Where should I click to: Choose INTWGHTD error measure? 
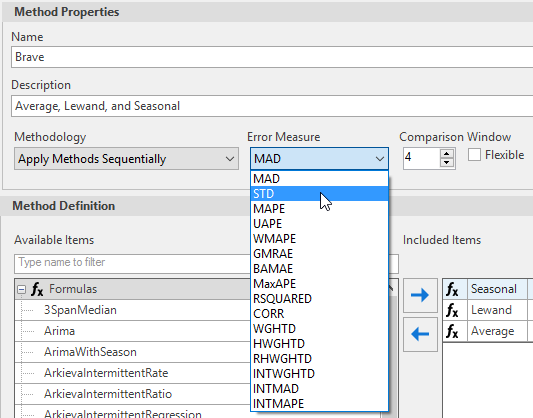coord(319,373)
